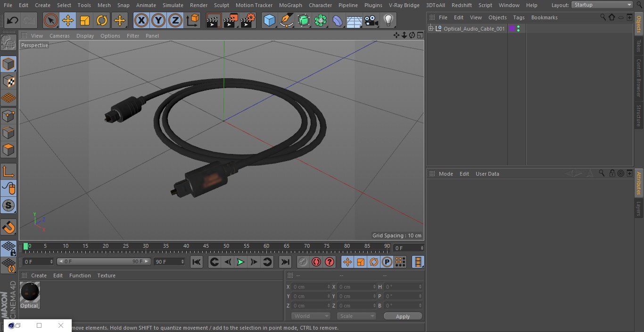The height and width of the screenshot is (332, 644).
Task: Expand the Optical_Audio_Cable_001 object tree
Action: pyautogui.click(x=430, y=29)
